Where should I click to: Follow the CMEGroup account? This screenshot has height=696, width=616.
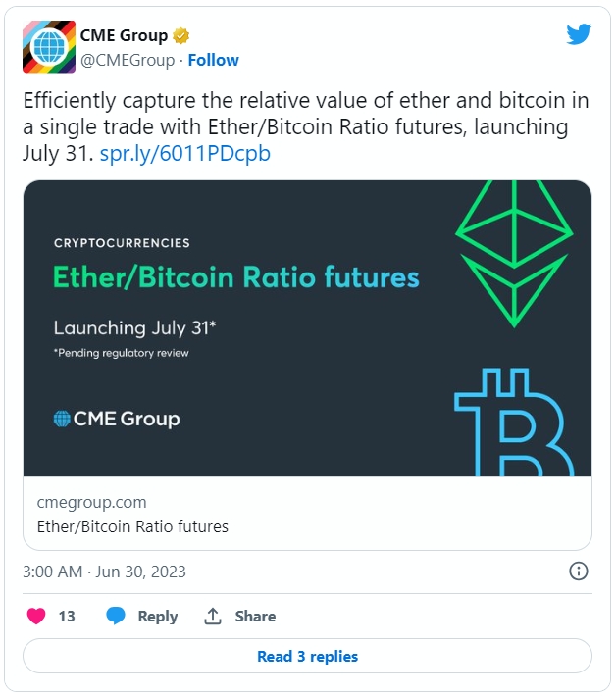click(x=213, y=60)
